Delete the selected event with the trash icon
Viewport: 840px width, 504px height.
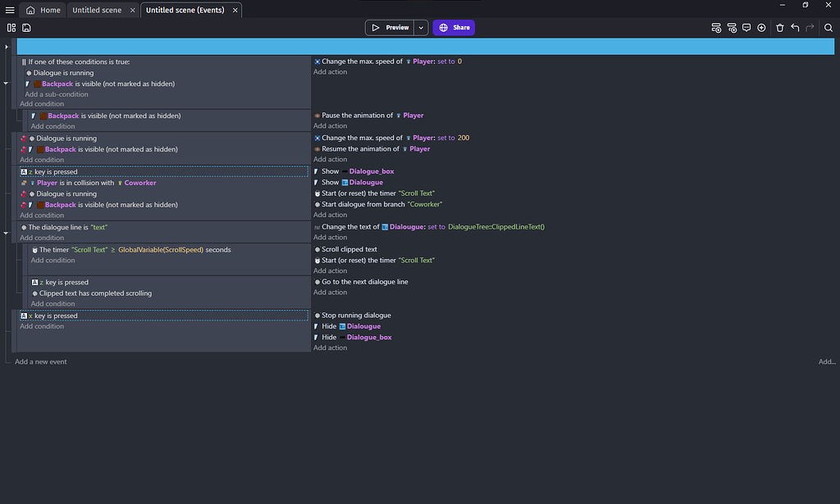780,27
